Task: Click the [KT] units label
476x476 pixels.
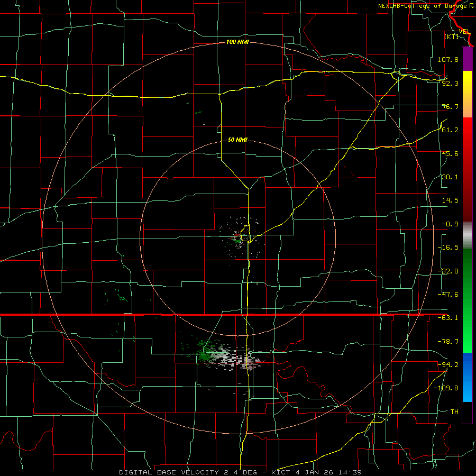Action: point(452,36)
